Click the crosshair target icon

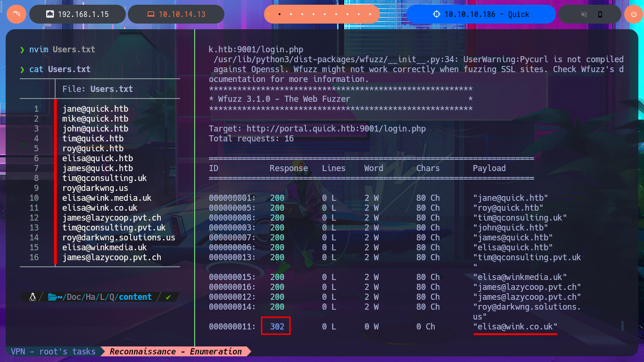point(436,14)
